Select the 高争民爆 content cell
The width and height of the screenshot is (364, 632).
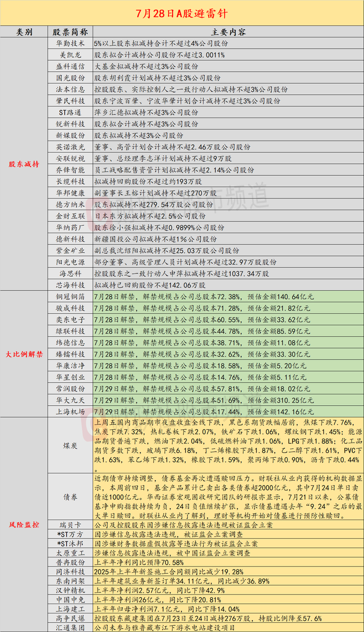(228, 617)
